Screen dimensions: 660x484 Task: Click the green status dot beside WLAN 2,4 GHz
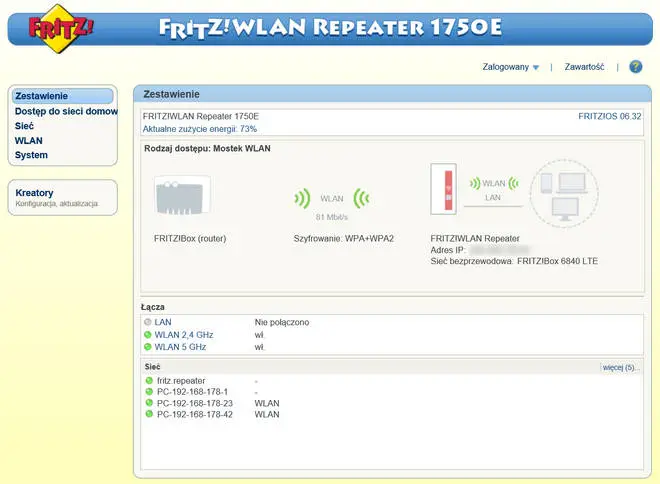coord(147,335)
